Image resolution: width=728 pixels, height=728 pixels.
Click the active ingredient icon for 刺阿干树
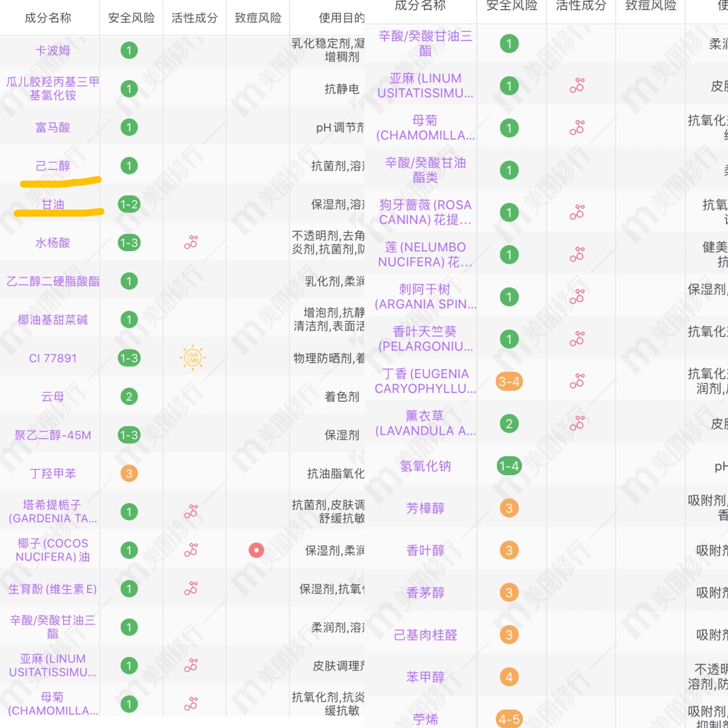pos(578,297)
